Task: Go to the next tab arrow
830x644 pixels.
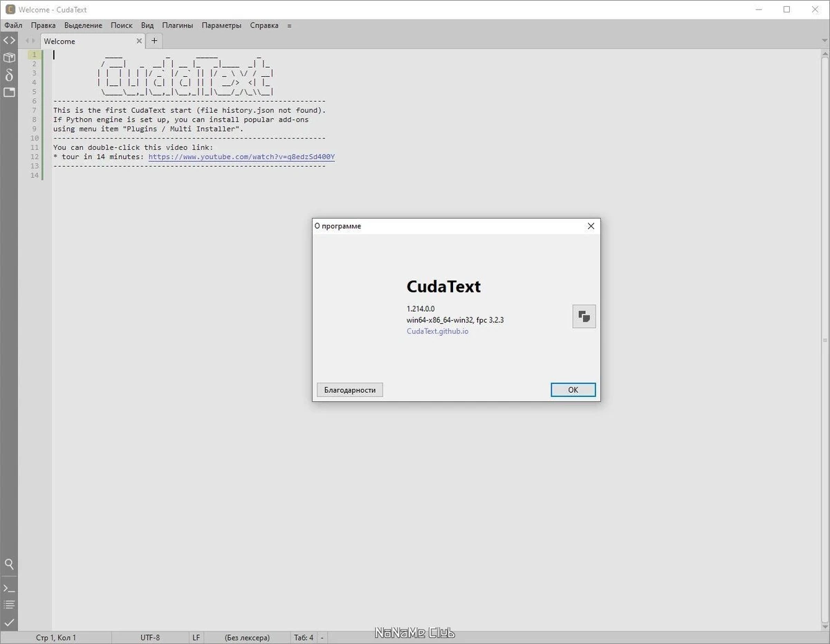Action: pyautogui.click(x=33, y=41)
